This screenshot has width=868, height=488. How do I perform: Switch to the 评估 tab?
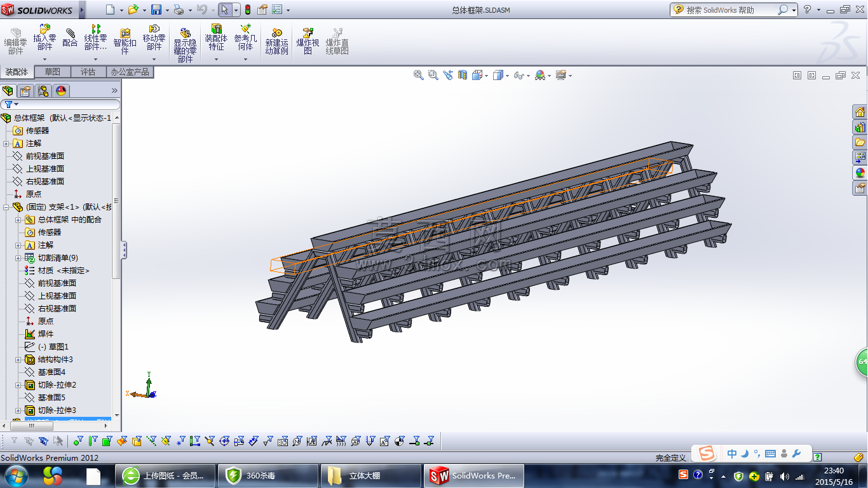coord(88,72)
